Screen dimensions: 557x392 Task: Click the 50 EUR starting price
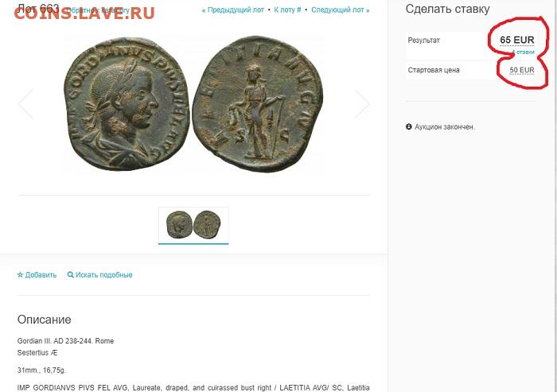click(522, 70)
